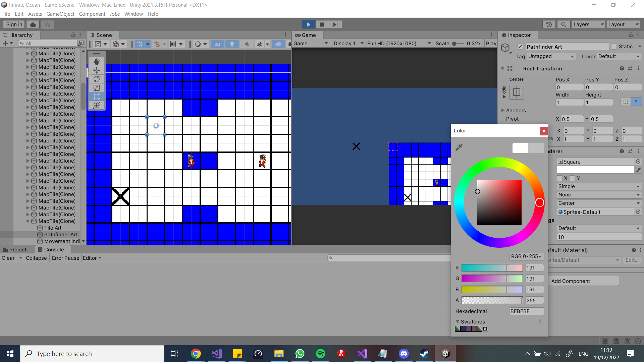Select the first swatch under Swatches
This screenshot has width=644, height=362.
(458, 329)
